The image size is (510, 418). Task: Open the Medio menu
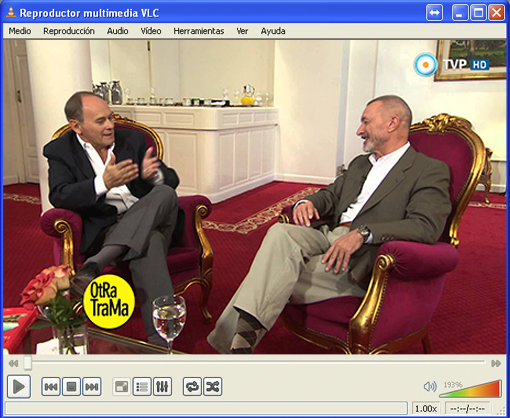tap(20, 31)
